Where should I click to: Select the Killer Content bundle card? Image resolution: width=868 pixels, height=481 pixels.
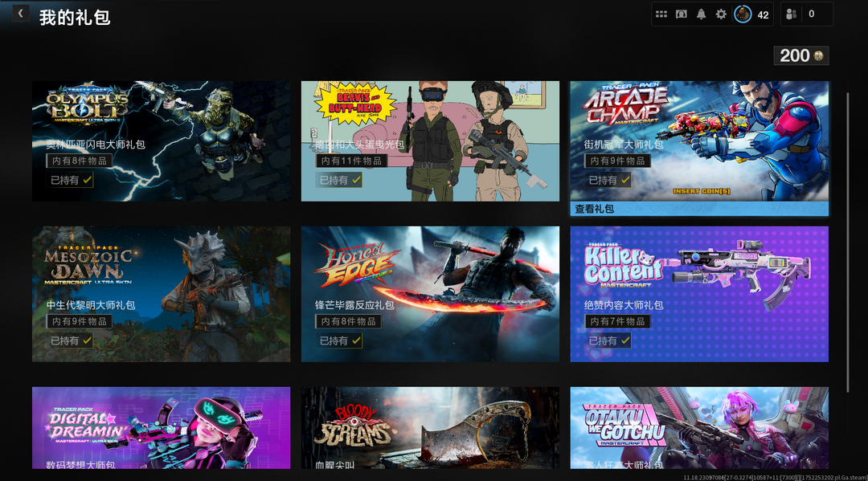(699, 294)
